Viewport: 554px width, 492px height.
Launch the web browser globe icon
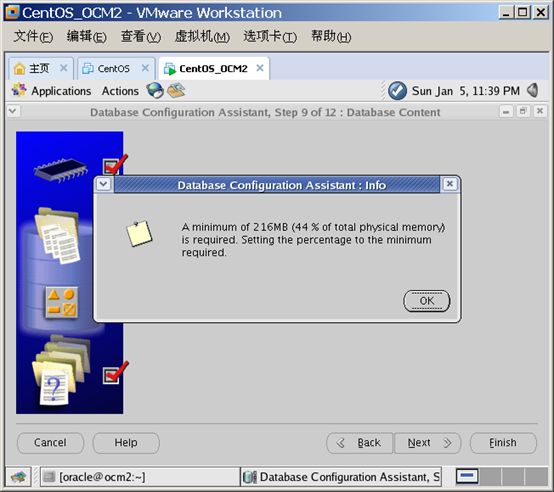[155, 90]
